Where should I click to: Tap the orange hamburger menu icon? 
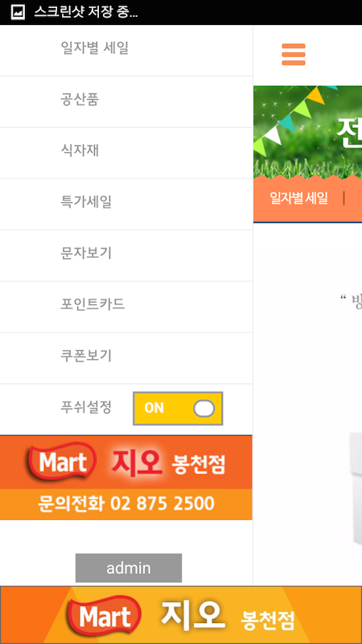click(x=294, y=54)
